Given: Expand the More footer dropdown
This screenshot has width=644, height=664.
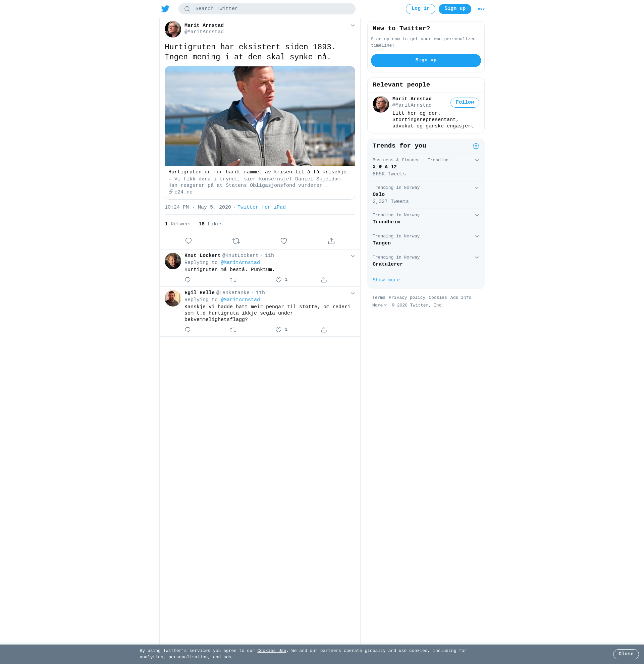Looking at the screenshot, I should click(x=380, y=306).
